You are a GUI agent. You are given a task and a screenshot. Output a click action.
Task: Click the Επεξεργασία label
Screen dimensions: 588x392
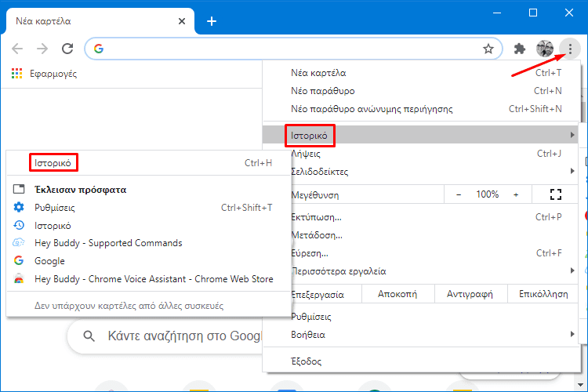coord(318,295)
